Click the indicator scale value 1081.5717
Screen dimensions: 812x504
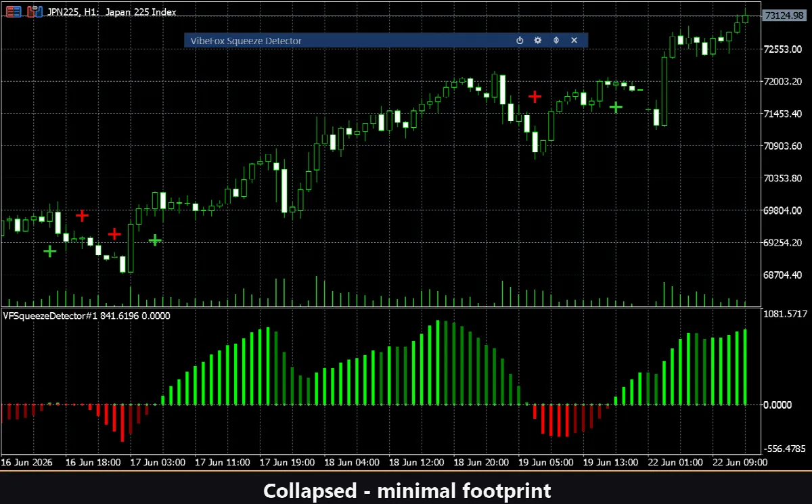[786, 314]
